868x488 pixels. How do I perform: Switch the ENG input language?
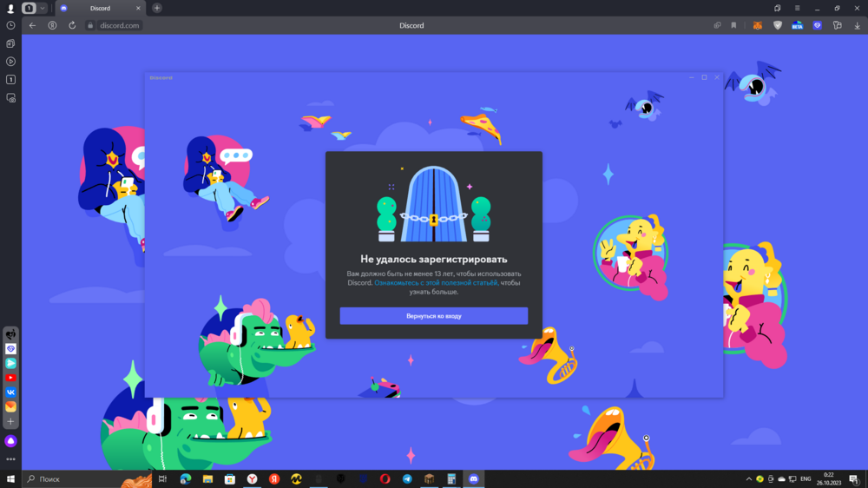point(806,479)
